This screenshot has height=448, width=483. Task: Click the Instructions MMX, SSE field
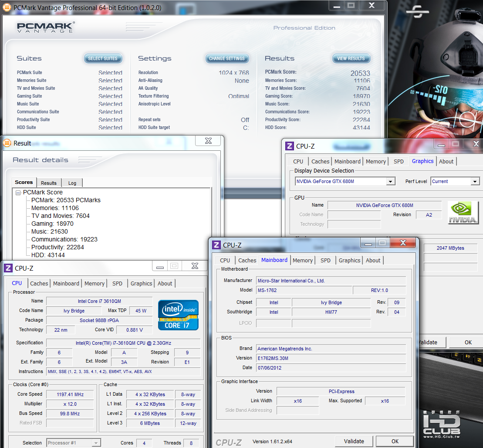pos(123,372)
